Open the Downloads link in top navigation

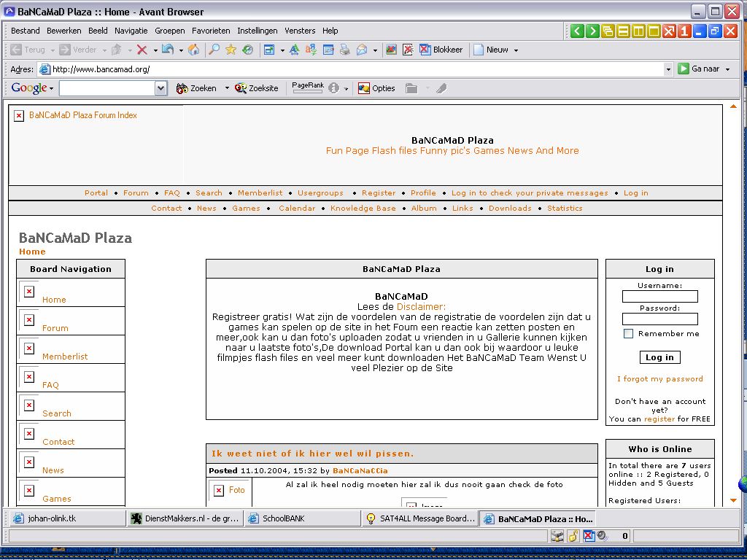tap(510, 208)
